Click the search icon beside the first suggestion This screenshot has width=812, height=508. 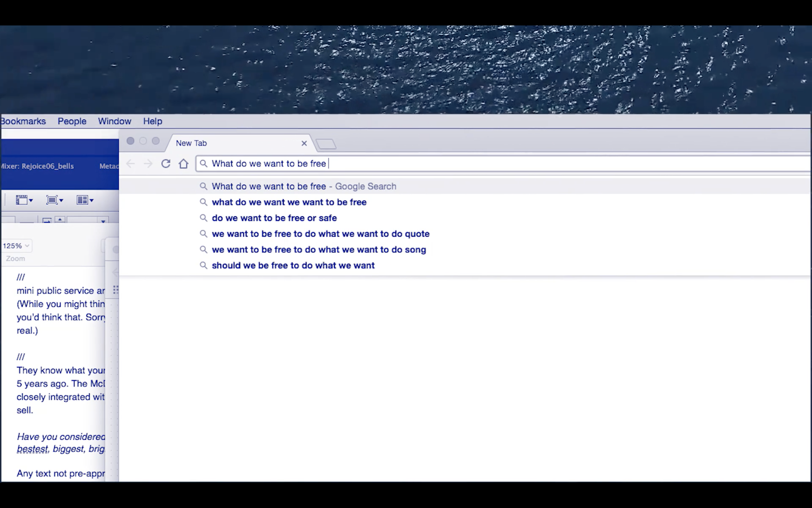coord(204,186)
